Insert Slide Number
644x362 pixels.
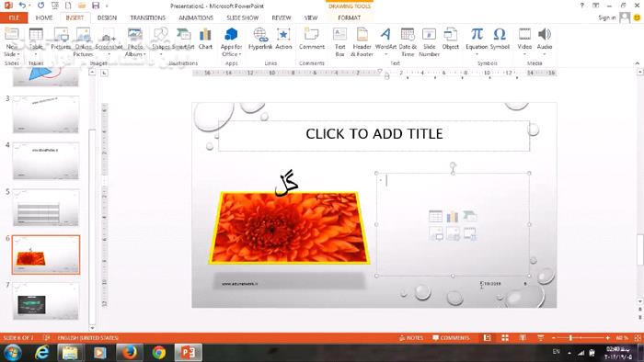coord(430,42)
